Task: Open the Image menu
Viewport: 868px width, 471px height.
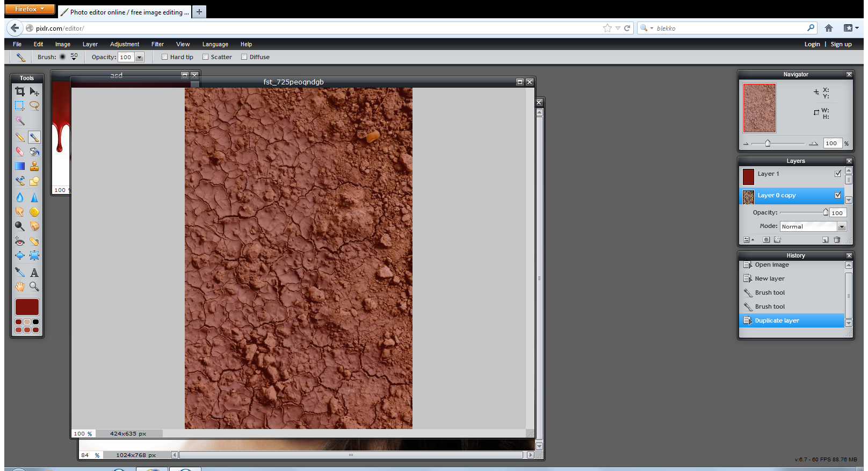Action: [63, 44]
